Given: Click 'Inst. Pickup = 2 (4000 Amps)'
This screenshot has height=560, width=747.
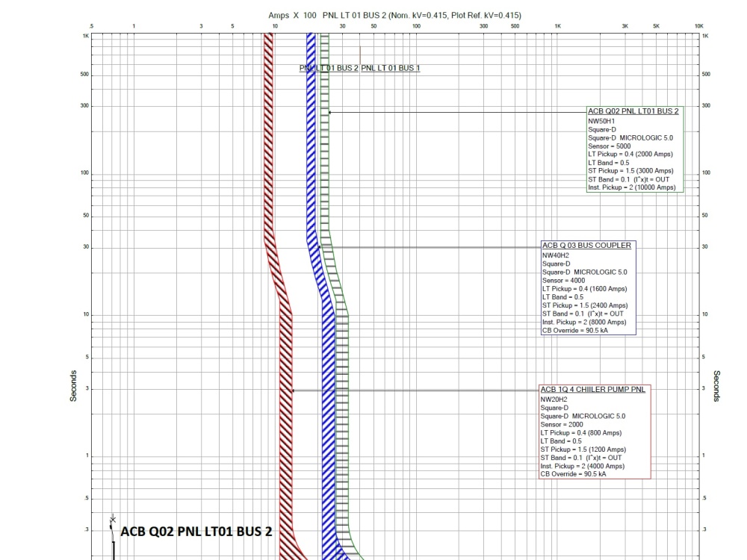Looking at the screenshot, I should pos(582,466).
